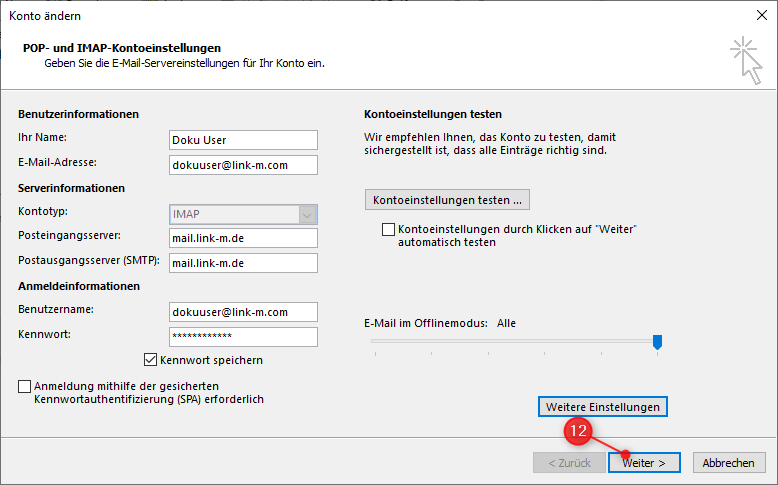Select the Postausgangsserver (SMTP) field

pyautogui.click(x=243, y=263)
